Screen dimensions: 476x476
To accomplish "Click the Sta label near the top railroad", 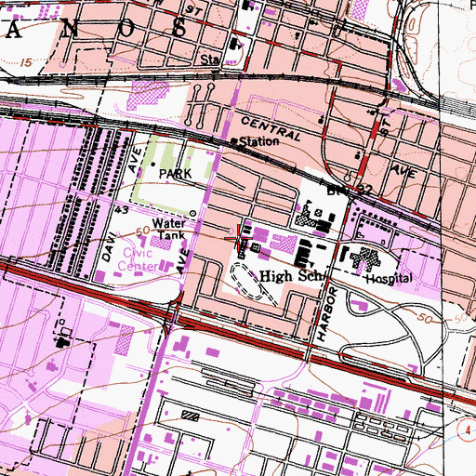I will coord(210,59).
